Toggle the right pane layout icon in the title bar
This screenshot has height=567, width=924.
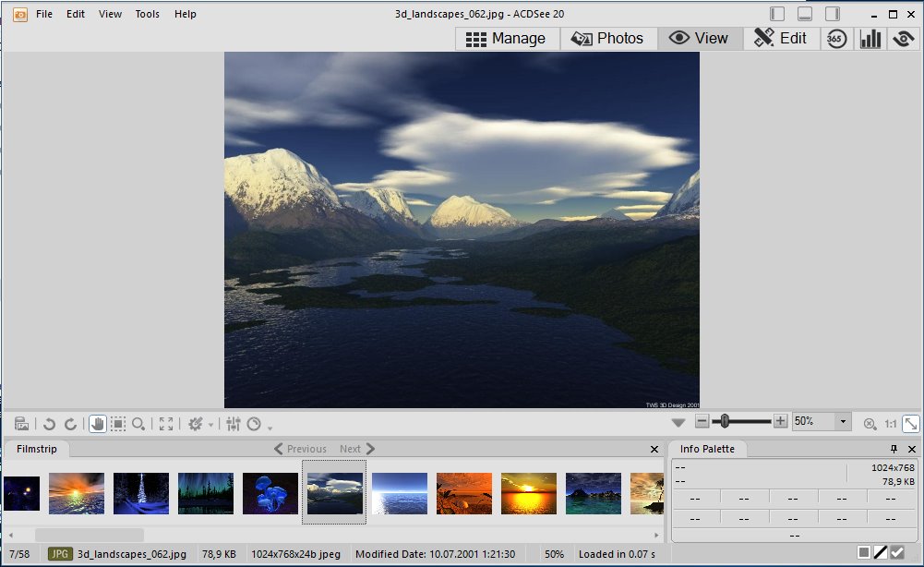click(833, 14)
